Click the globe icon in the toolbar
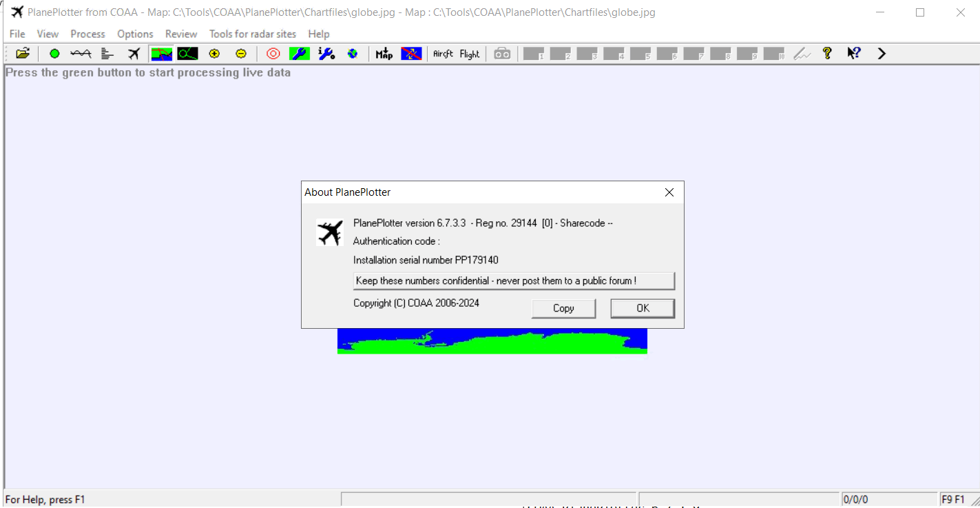The width and height of the screenshot is (980, 508). (x=353, y=54)
